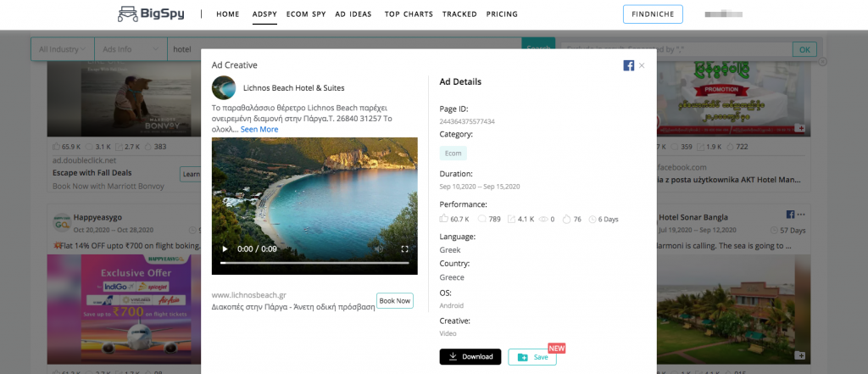Go to the HOME menu
This screenshot has height=374, width=868.
click(x=227, y=14)
